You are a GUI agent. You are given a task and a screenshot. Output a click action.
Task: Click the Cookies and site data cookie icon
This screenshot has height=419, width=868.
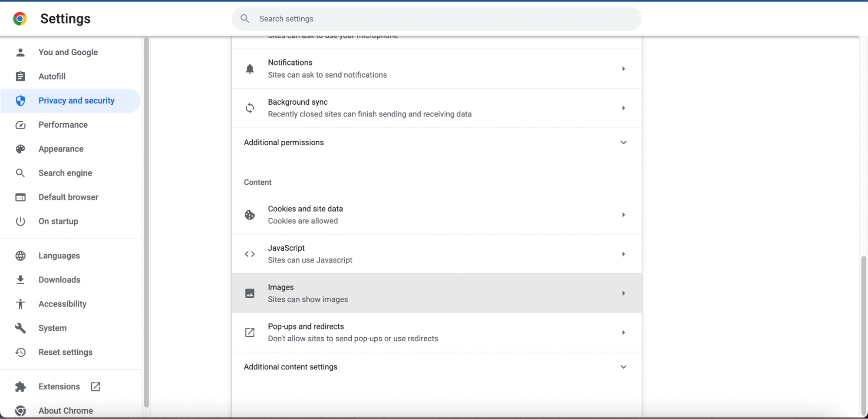click(x=250, y=215)
